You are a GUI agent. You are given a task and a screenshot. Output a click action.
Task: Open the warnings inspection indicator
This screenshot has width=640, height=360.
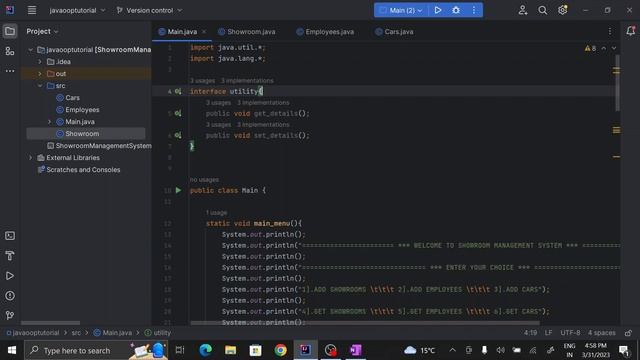(x=590, y=48)
